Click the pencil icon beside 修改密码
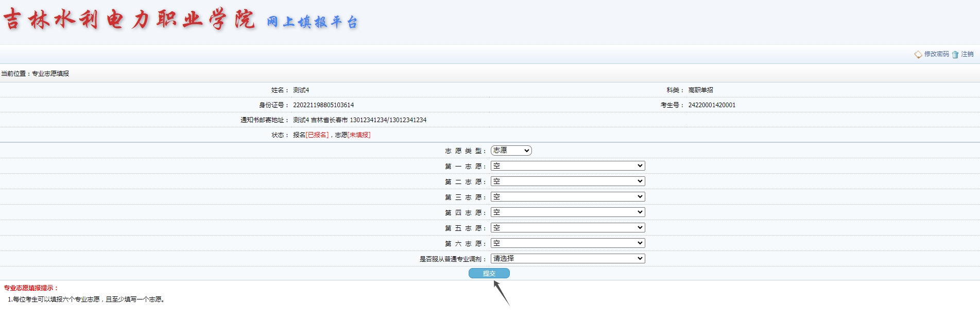The image size is (980, 317). pyautogui.click(x=918, y=55)
